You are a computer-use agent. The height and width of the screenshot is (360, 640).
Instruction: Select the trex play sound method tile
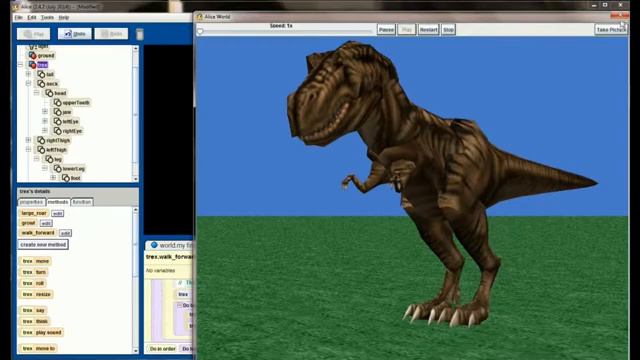[x=41, y=332]
